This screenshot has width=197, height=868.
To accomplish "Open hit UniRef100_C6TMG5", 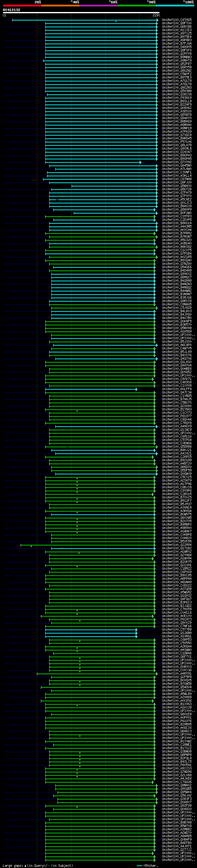I will [177, 20].
